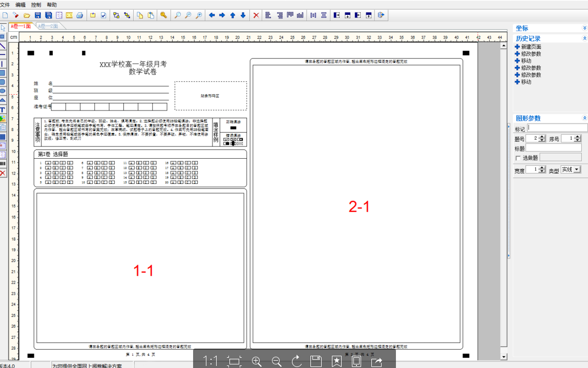Switch to the A卷一1面 tab
Screen dimensions: 588x368
point(21,26)
